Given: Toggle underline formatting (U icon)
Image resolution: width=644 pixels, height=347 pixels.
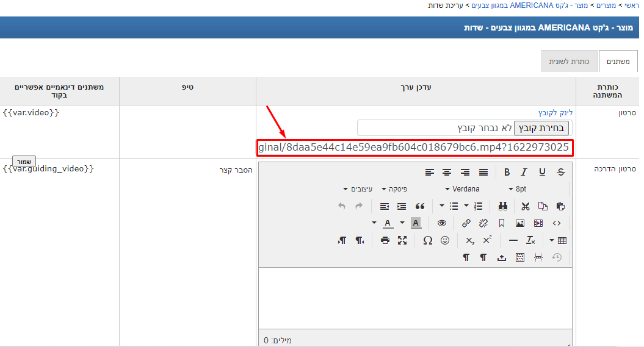Looking at the screenshot, I should (542, 172).
